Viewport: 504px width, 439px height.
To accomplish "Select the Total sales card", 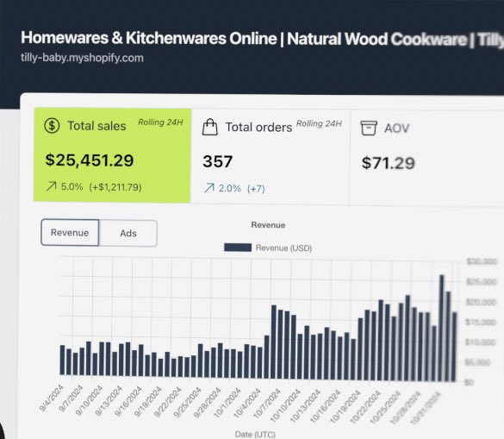I will coord(112,154).
